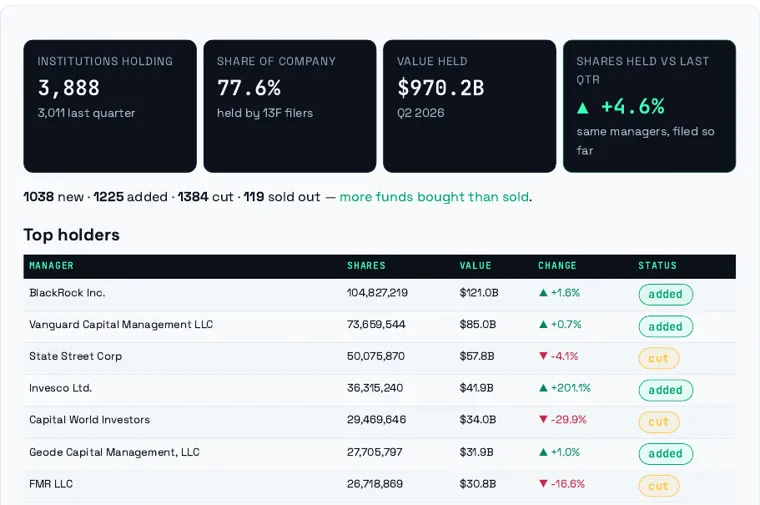Click shares value 73,659,544

tap(376, 324)
